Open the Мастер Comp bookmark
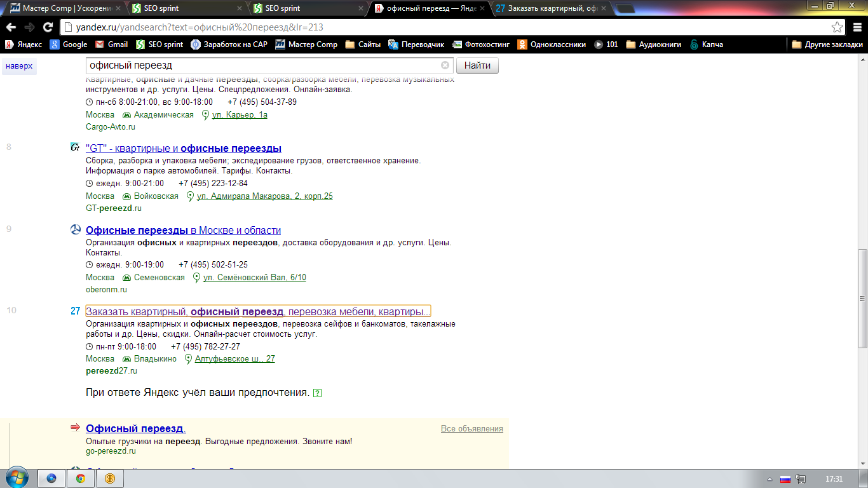This screenshot has width=868, height=488. tap(306, 44)
